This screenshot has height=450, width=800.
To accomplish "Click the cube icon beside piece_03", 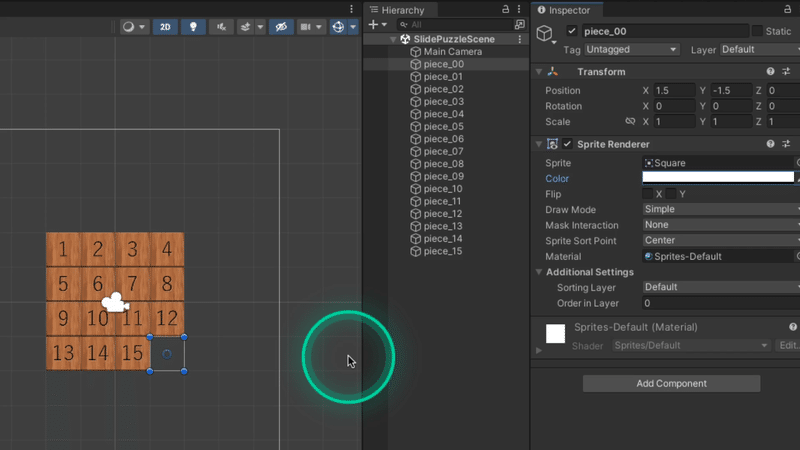I will (415, 102).
